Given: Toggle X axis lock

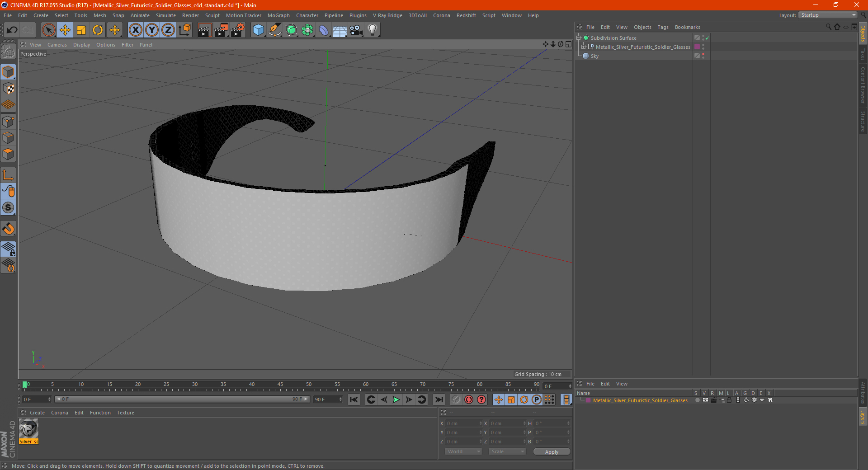Looking at the screenshot, I should click(135, 30).
